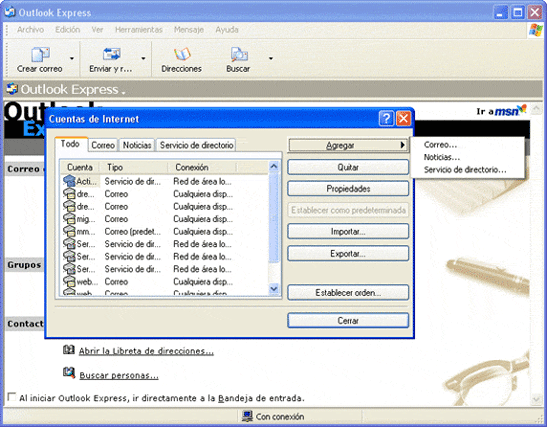Click the Windows flag logo in the menu bar
This screenshot has height=427, width=547.
pyautogui.click(x=535, y=30)
